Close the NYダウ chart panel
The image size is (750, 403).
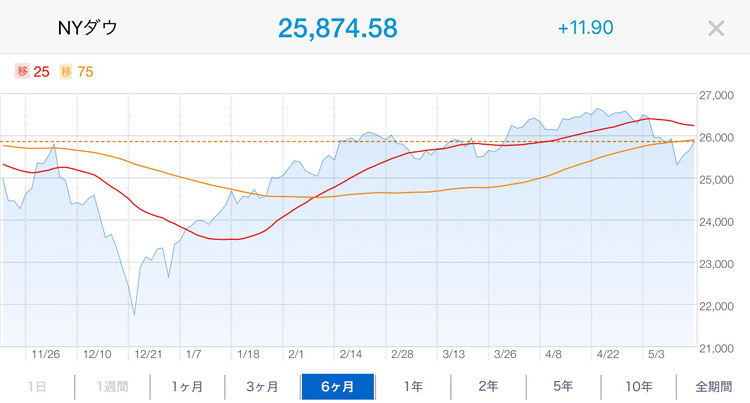point(716,28)
